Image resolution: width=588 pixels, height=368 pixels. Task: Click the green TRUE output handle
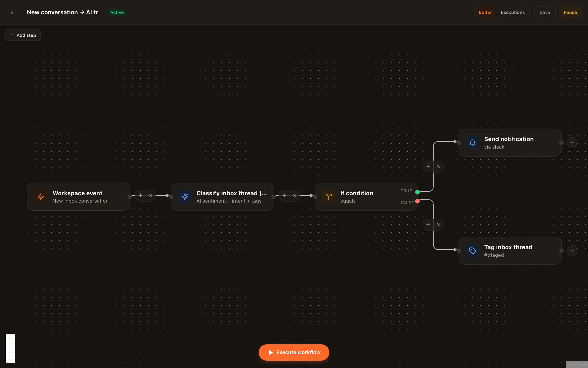[417, 192]
